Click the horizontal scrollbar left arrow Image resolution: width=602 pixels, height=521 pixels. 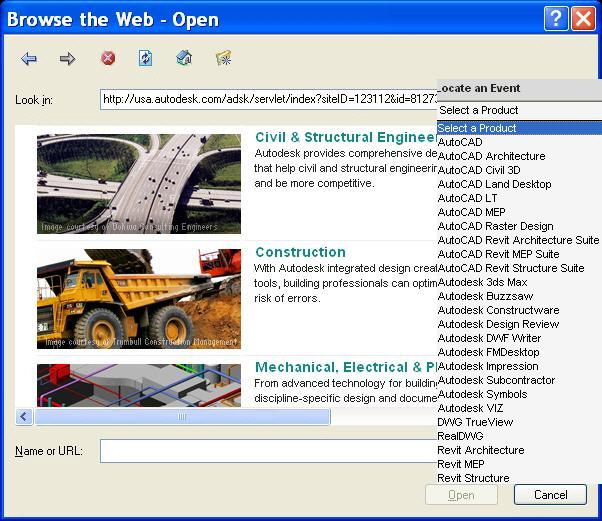click(24, 417)
